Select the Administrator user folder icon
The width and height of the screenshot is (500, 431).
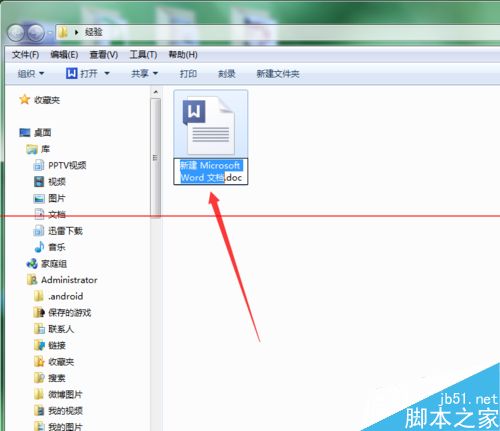[x=32, y=280]
